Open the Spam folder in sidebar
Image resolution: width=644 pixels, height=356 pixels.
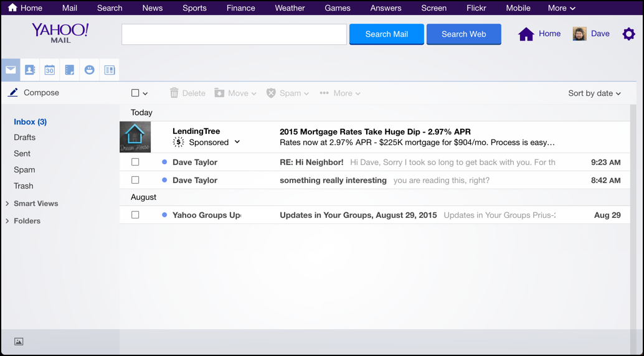pos(24,169)
